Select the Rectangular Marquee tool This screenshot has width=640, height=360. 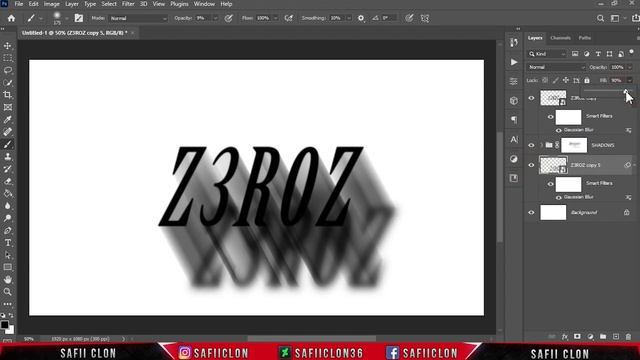[x=7, y=58]
